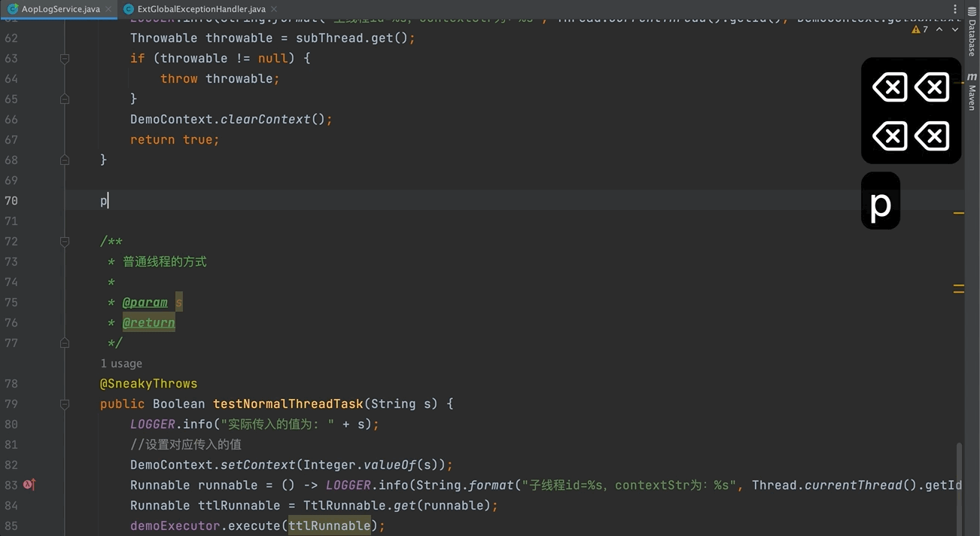This screenshot has height=536, width=980.
Task: Click the inspection indicator showing 7 warnings
Action: (x=920, y=29)
